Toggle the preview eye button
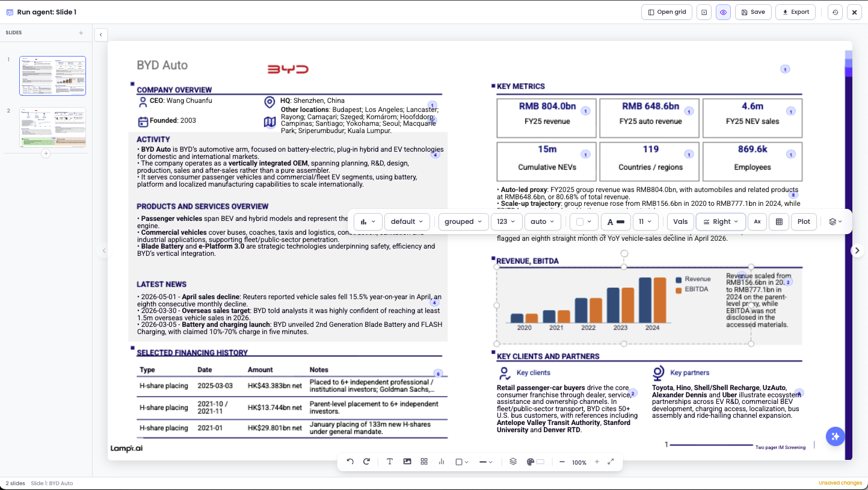This screenshot has height=490, width=868. 723,12
